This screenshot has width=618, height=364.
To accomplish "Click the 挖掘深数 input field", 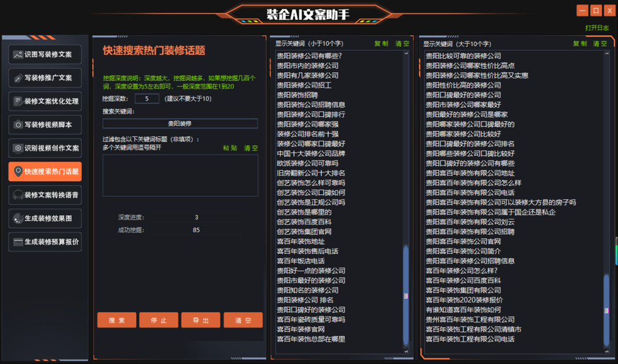I will click(x=147, y=99).
